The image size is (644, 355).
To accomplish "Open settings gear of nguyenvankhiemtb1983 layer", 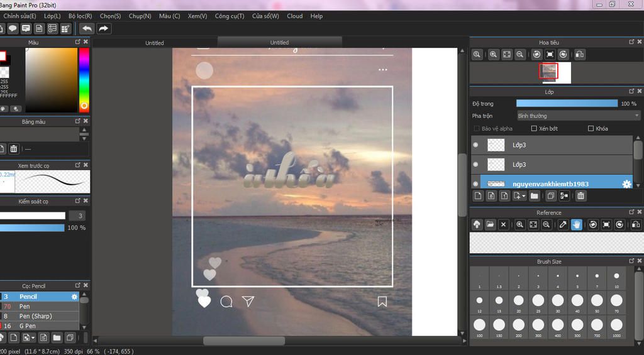I will [626, 184].
